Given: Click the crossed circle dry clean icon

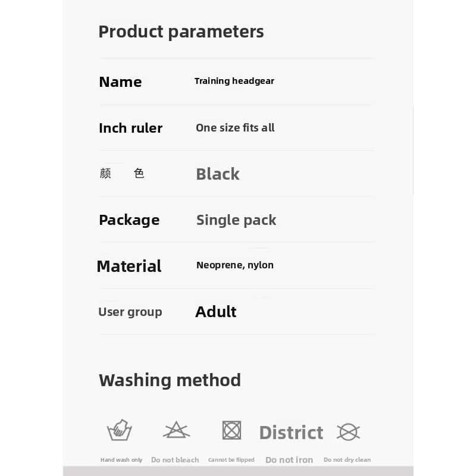Looking at the screenshot, I should tap(348, 431).
